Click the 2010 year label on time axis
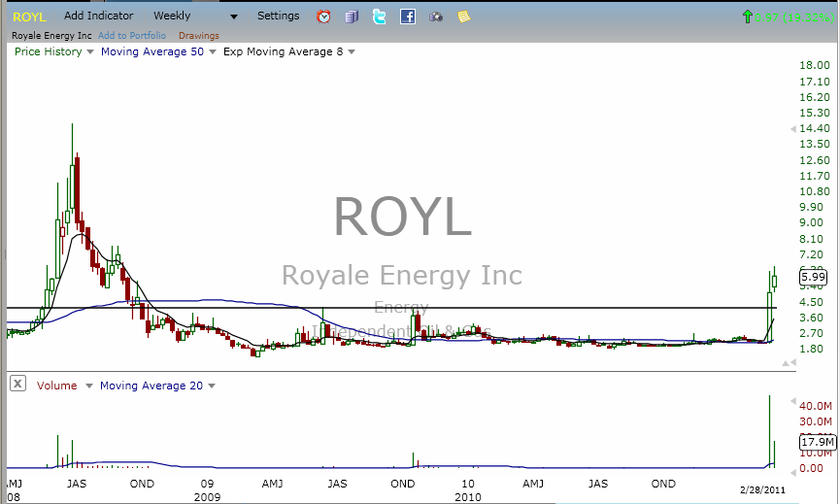This screenshot has height=504, width=840. click(x=468, y=497)
